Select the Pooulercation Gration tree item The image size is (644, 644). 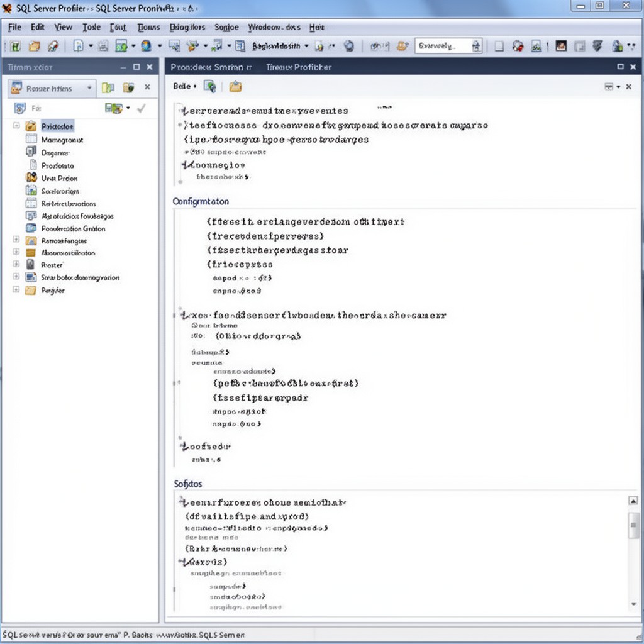[x=73, y=228]
